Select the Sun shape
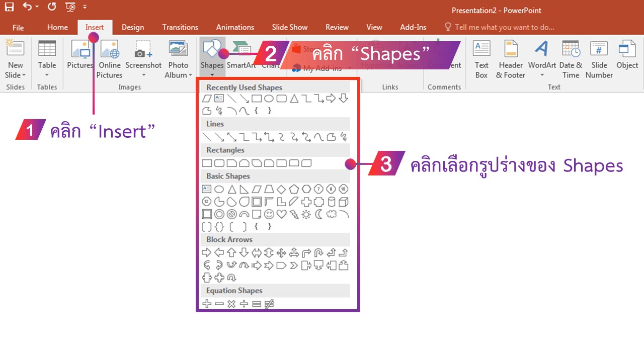644x362 pixels. (306, 214)
